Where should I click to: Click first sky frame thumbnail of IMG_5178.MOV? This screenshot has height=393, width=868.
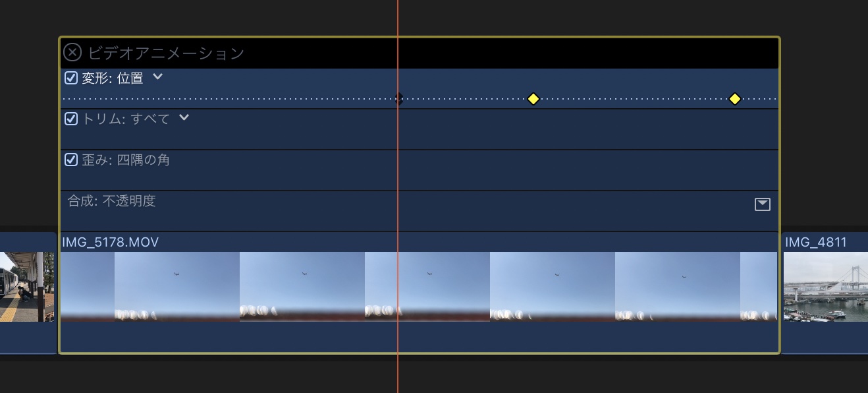(x=177, y=287)
